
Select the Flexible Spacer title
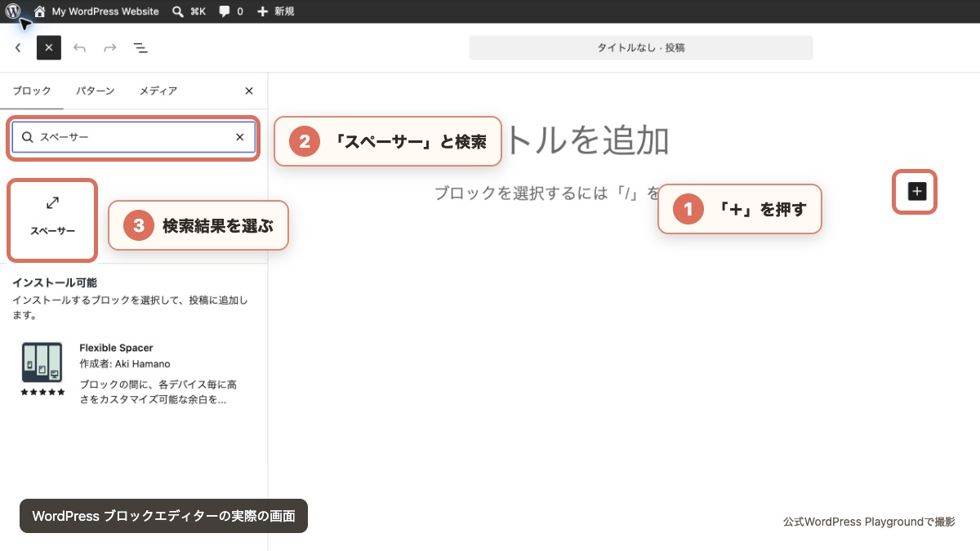(116, 348)
